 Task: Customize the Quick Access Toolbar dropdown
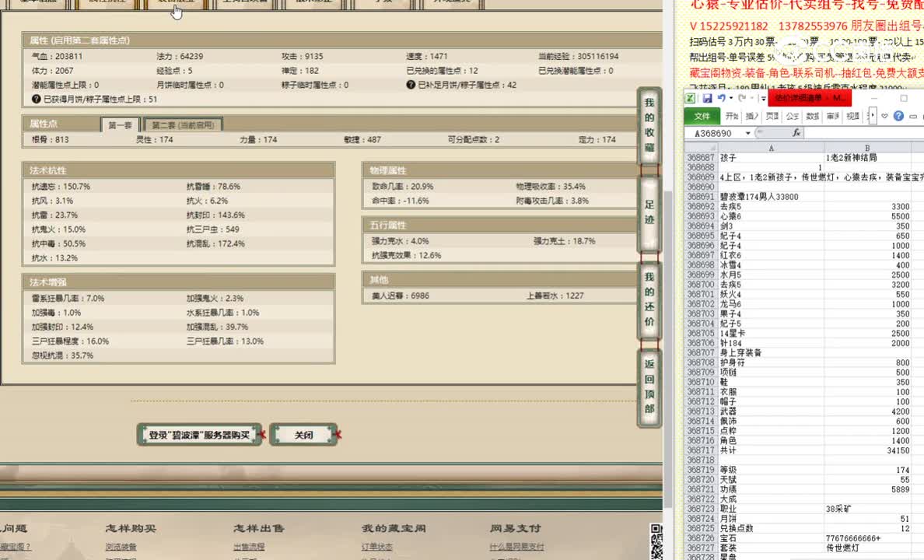[762, 98]
